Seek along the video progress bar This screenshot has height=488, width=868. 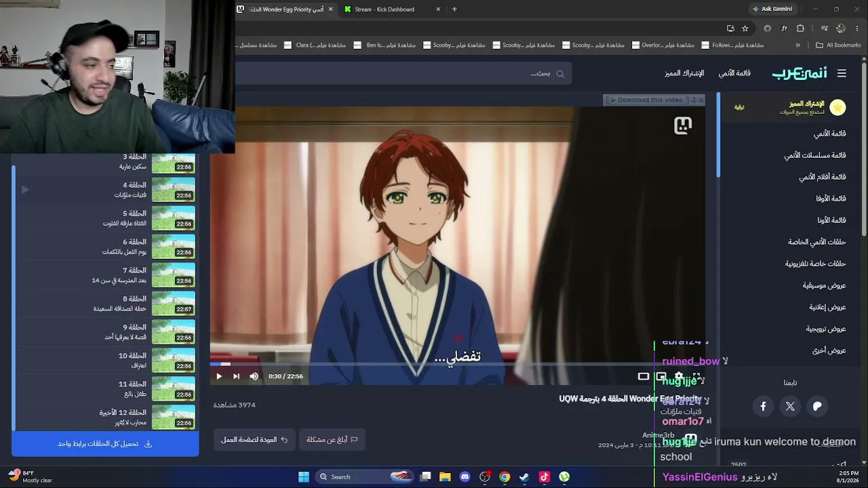458,365
